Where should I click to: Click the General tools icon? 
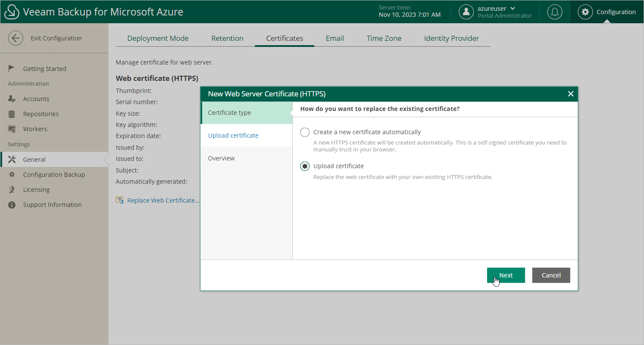(x=12, y=160)
